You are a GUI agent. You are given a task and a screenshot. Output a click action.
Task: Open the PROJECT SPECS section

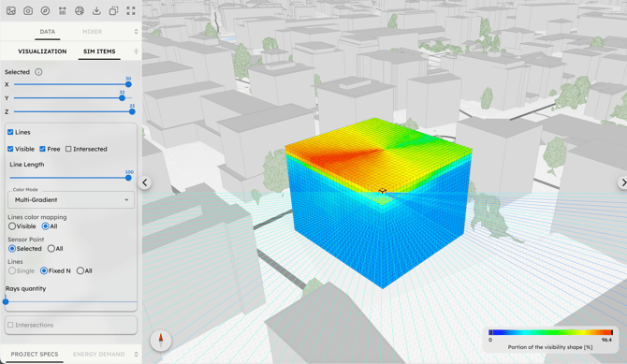click(x=35, y=354)
